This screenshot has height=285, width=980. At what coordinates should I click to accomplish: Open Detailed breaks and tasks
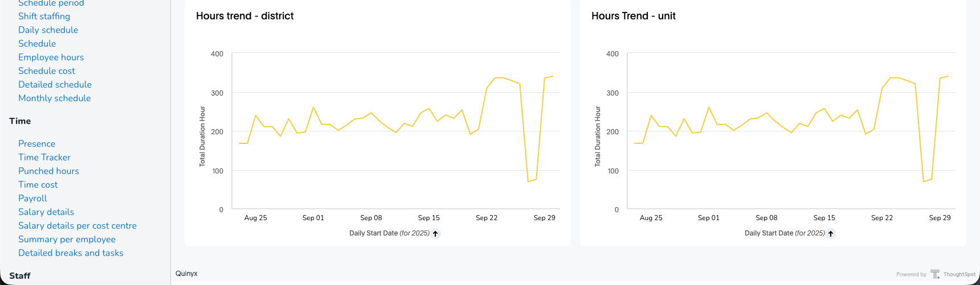coord(71,253)
